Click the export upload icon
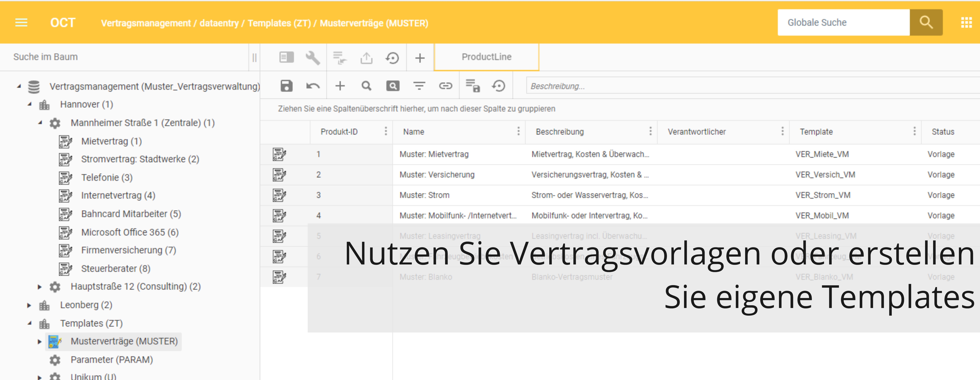The height and width of the screenshot is (380, 980). pyautogui.click(x=366, y=58)
